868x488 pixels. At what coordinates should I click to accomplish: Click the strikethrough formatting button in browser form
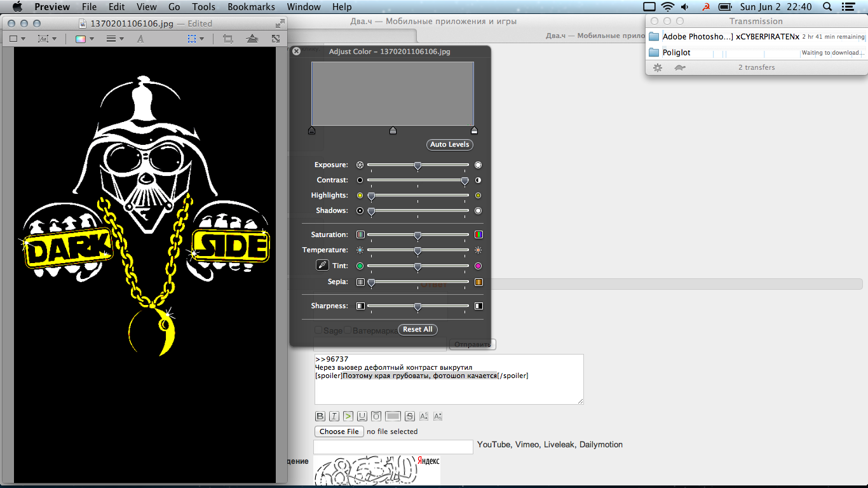[409, 416]
